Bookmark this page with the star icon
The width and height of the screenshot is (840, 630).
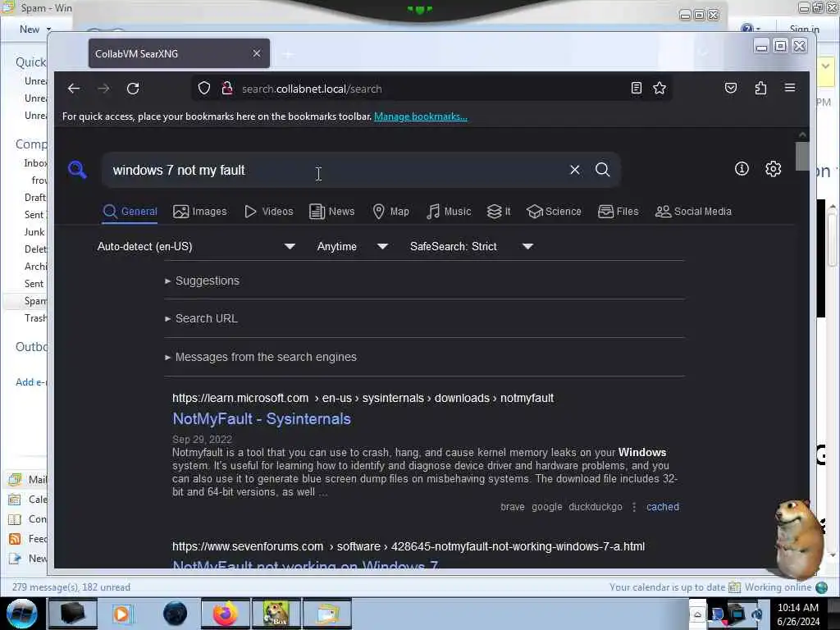click(x=660, y=89)
